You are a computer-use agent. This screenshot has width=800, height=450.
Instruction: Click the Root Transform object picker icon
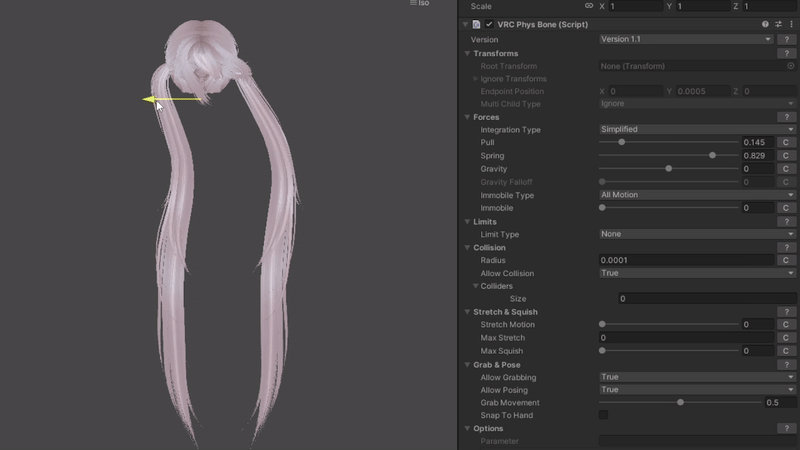[791, 66]
